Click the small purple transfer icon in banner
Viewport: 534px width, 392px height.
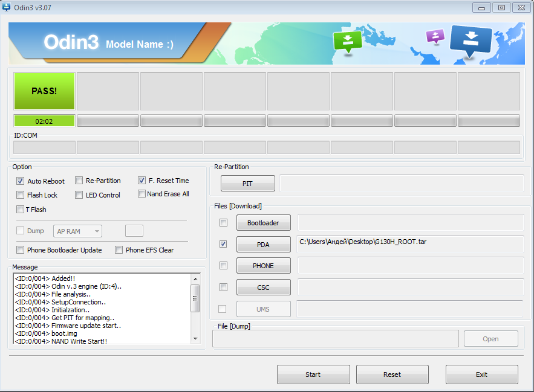tap(435, 36)
